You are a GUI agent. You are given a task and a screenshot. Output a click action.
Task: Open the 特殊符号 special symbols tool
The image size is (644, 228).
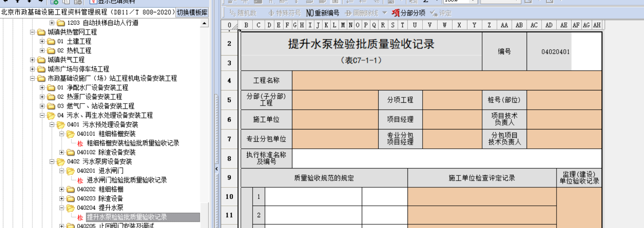coord(284,13)
